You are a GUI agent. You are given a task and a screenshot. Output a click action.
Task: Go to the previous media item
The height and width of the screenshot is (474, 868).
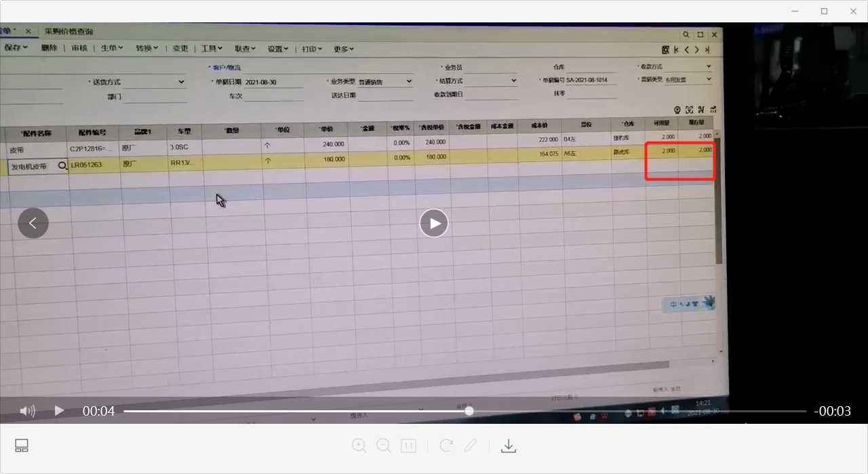point(33,223)
